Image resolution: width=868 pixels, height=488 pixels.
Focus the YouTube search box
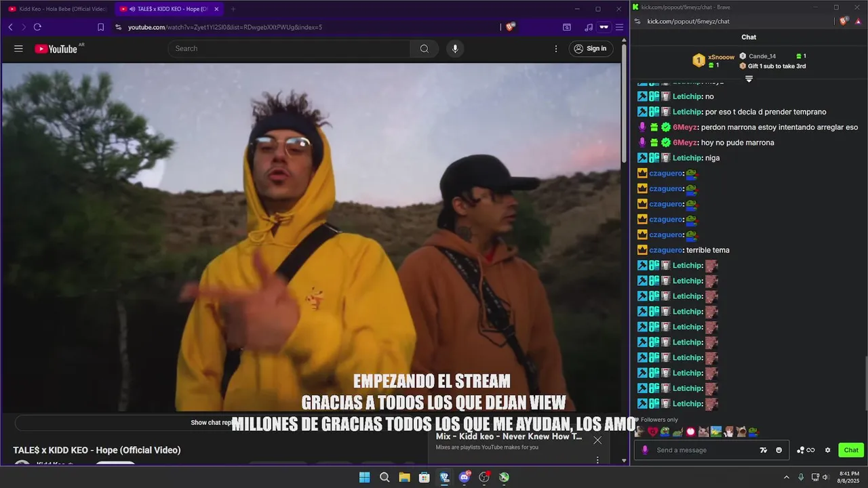289,49
